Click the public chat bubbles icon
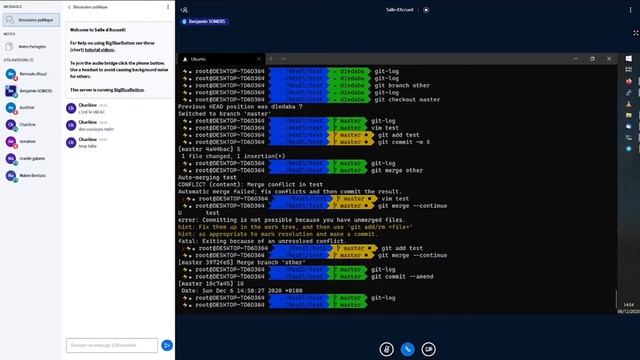640x360 pixels. pos(10,20)
